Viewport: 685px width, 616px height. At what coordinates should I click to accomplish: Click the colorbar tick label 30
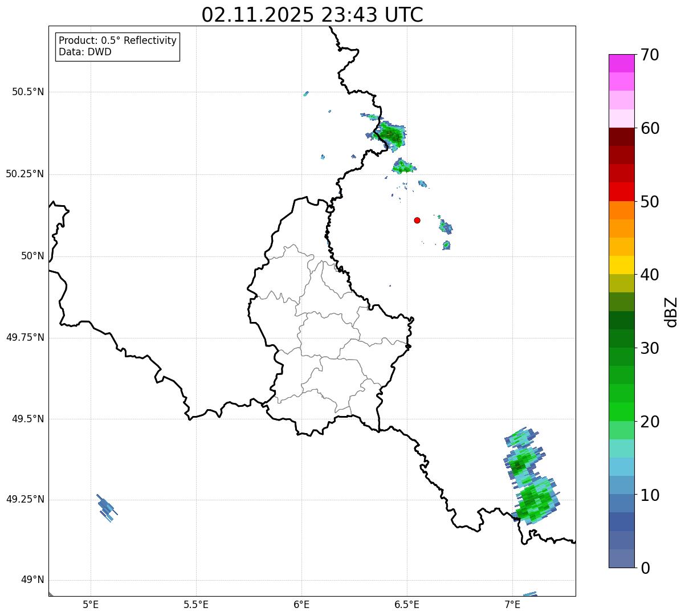(x=650, y=348)
